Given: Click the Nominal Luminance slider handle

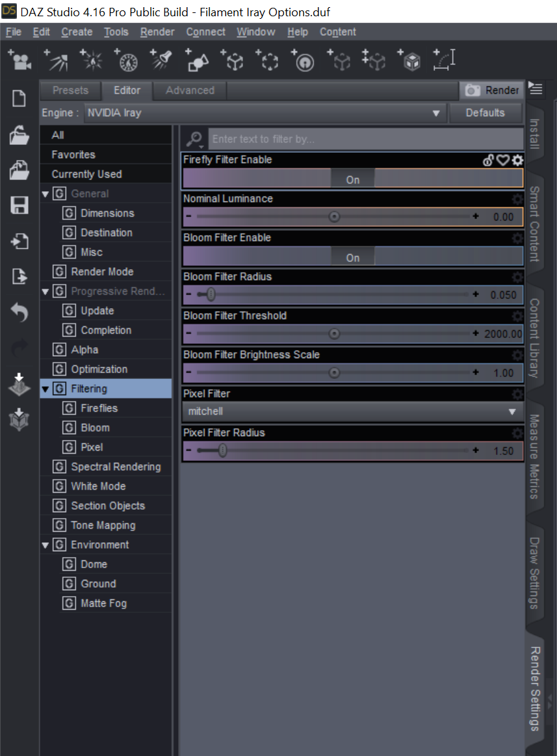Looking at the screenshot, I should 334,216.
